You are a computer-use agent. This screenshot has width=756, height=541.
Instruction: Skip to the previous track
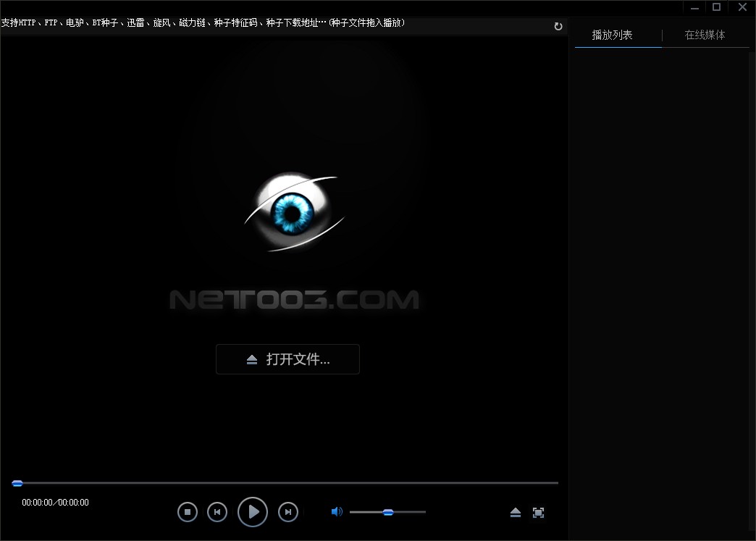coord(217,512)
